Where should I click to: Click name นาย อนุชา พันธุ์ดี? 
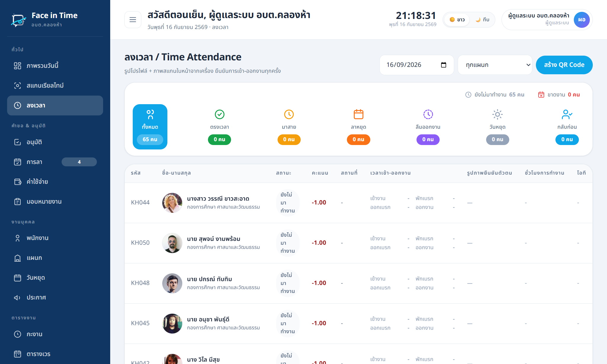tap(208, 319)
